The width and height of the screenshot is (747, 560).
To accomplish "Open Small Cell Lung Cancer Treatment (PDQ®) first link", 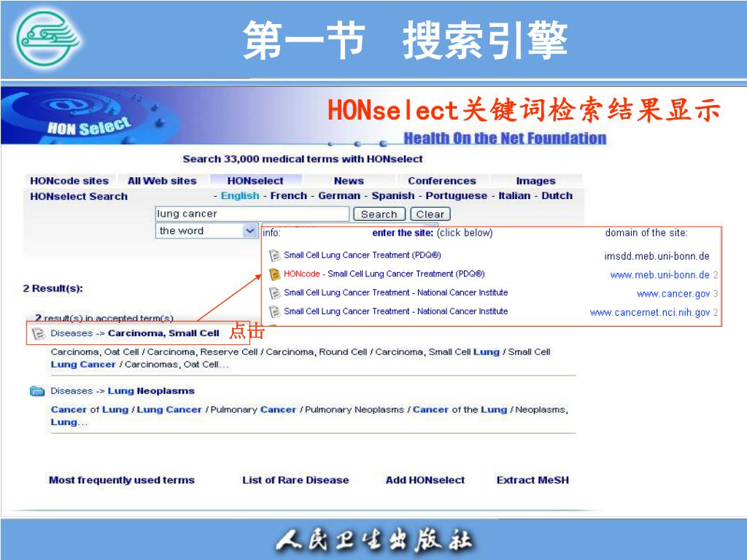I will (362, 255).
